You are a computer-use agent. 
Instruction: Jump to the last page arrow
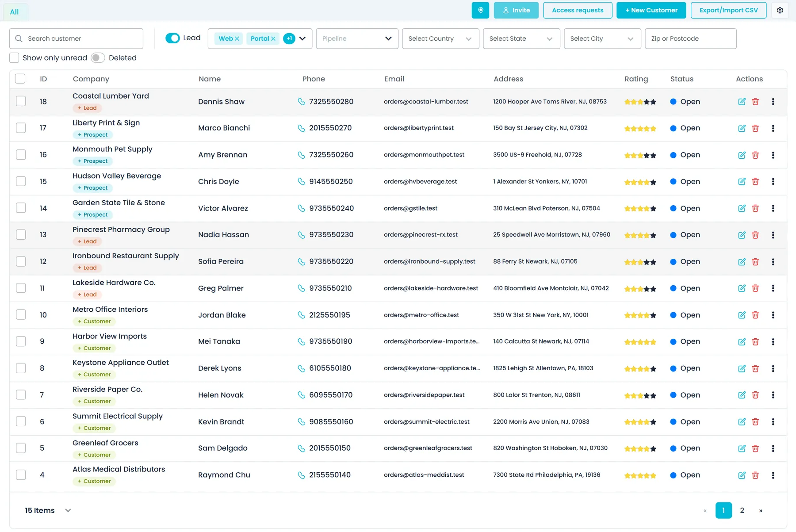[x=761, y=510]
